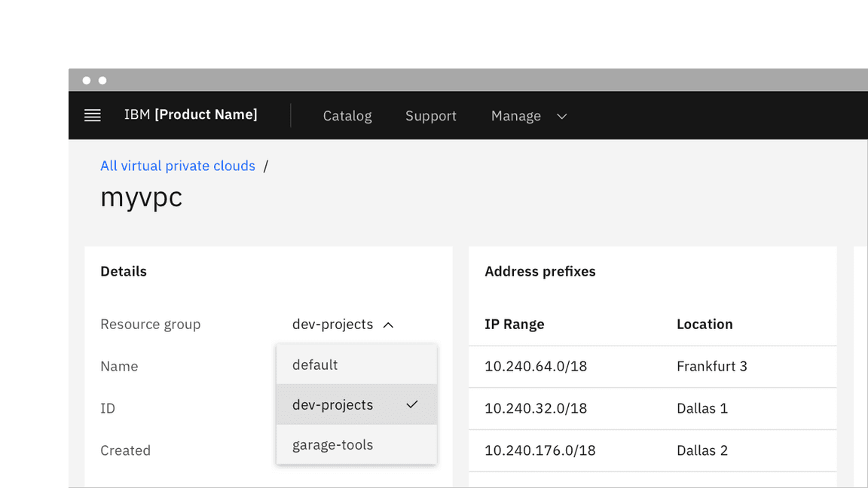The width and height of the screenshot is (868, 488).
Task: Open the hamburger navigation menu
Action: (x=93, y=115)
